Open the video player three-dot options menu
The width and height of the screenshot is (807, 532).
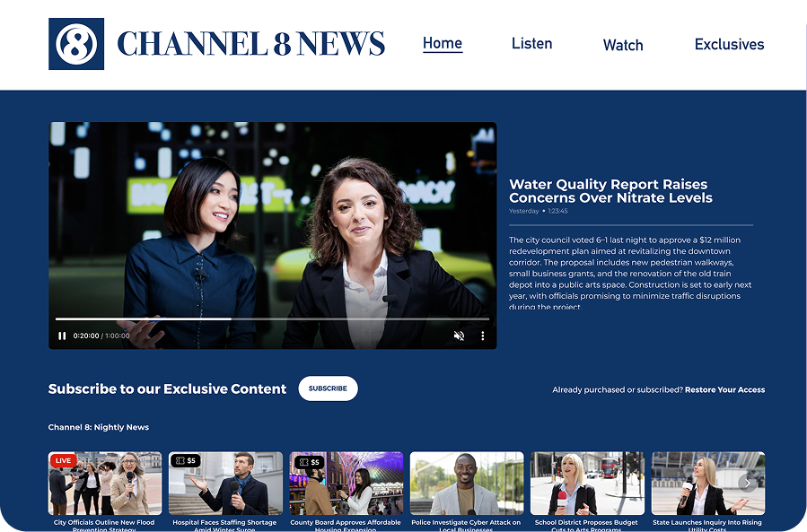point(482,336)
